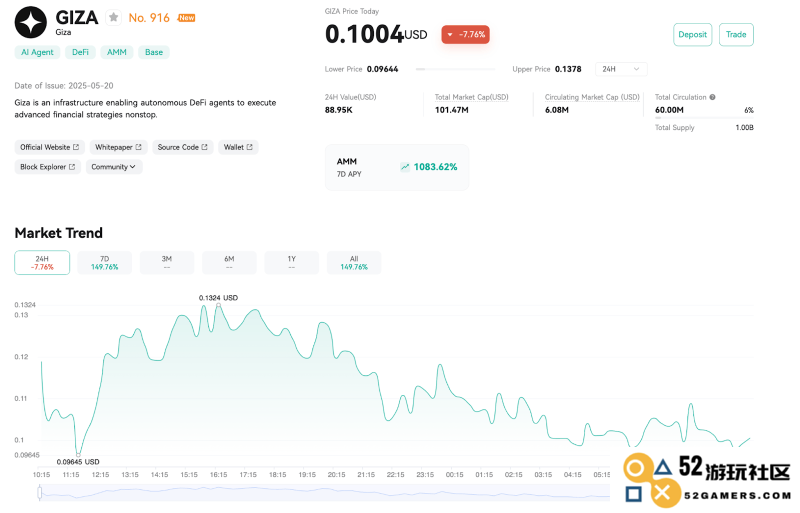Click the New badge beside rank

coord(187,18)
